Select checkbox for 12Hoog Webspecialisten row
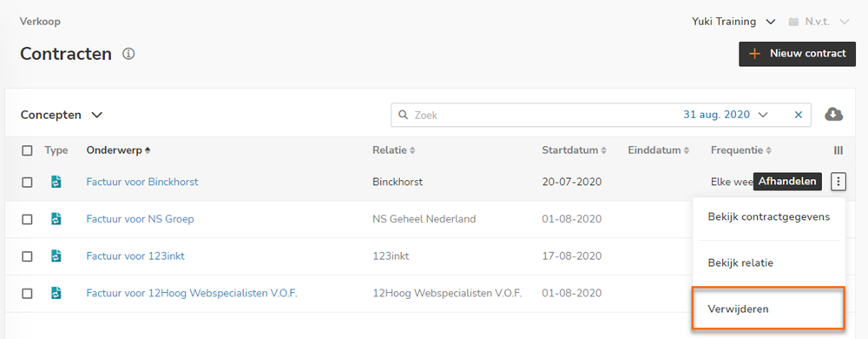Screen dimensions: 868x339 (x=27, y=294)
